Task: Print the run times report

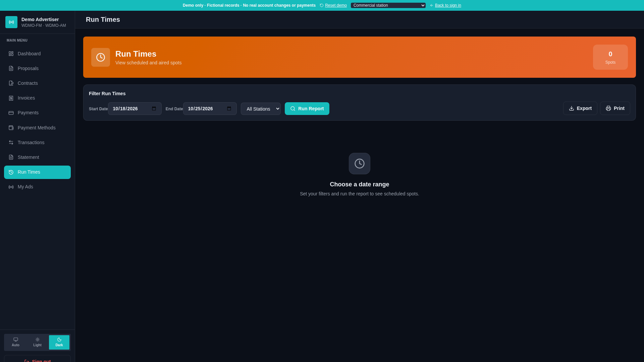Action: click(615, 108)
